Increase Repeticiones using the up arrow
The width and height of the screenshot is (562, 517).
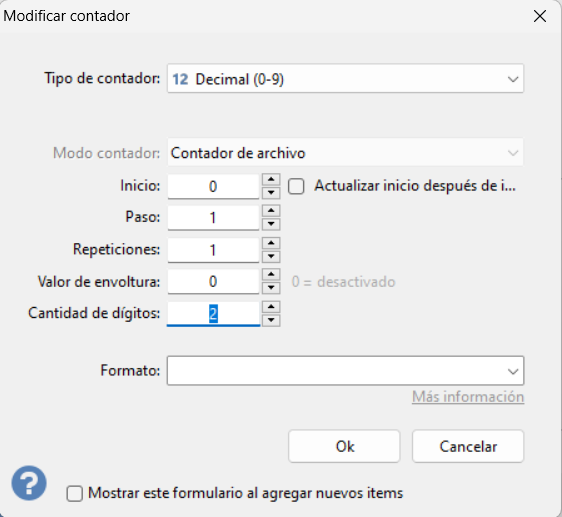coord(271,243)
